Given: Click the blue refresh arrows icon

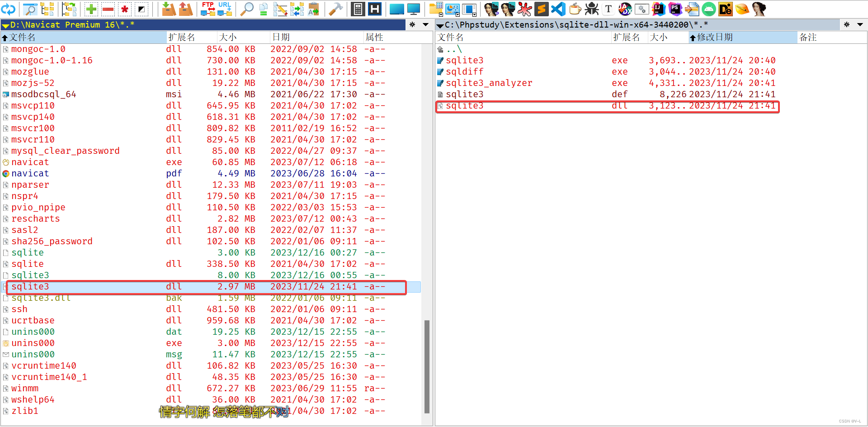Looking at the screenshot, I should coord(9,9).
